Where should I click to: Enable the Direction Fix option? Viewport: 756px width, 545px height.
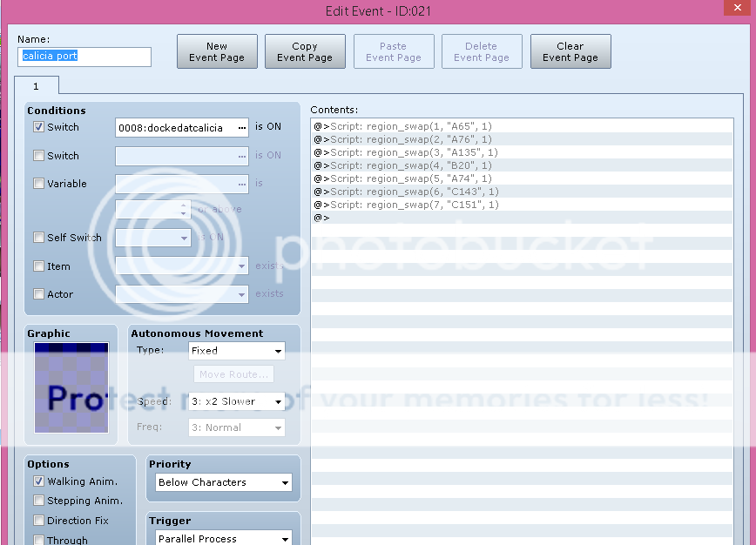point(38,521)
